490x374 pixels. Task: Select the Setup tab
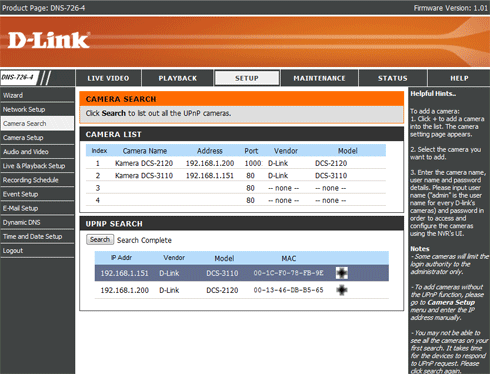coord(247,78)
